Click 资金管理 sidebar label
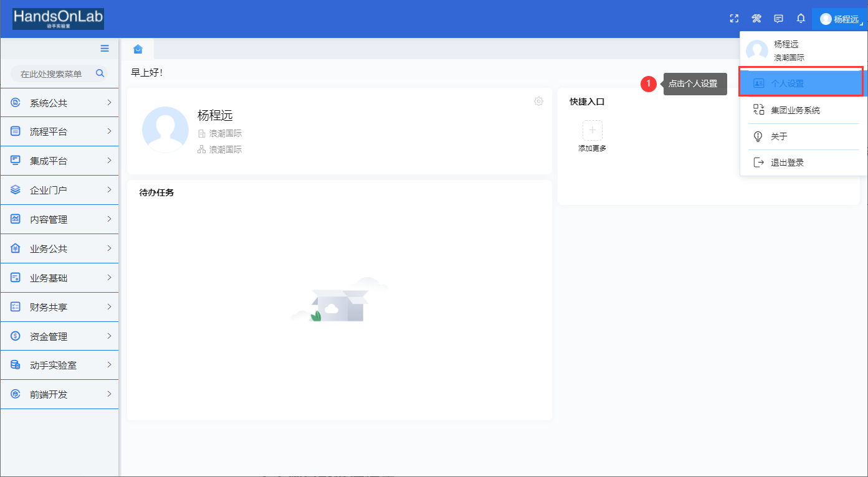 tap(49, 336)
